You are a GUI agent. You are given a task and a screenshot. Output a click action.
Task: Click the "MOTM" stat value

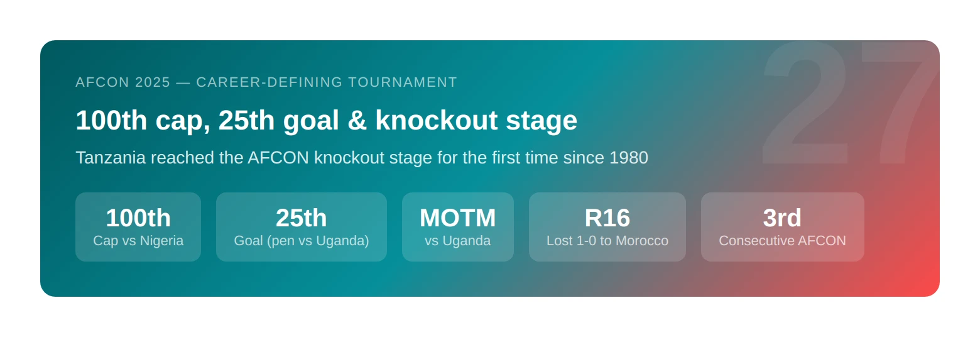(x=458, y=218)
